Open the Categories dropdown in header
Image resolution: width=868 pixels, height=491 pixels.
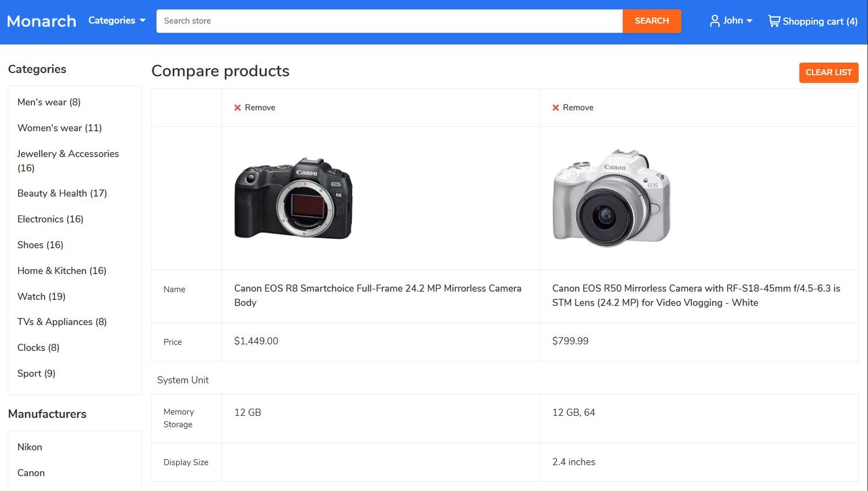click(117, 20)
